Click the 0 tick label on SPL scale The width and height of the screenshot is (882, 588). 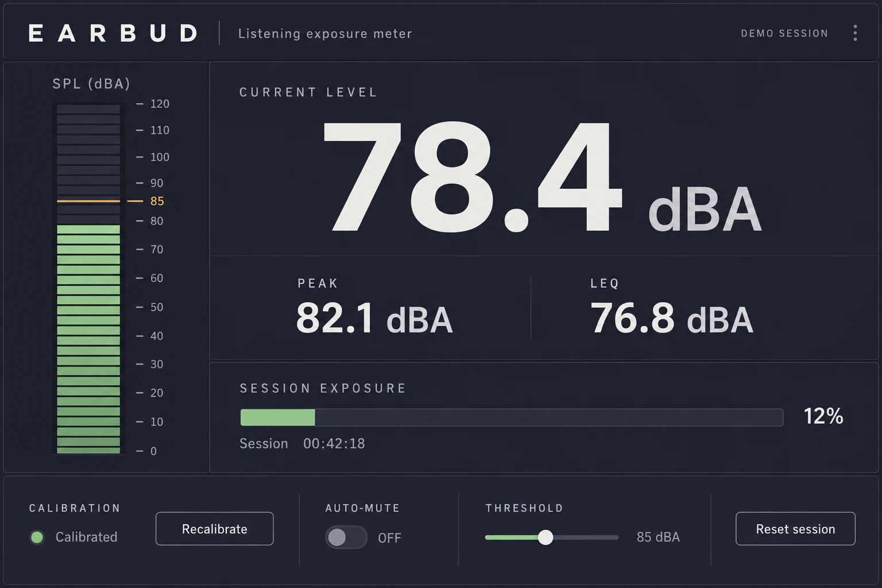(x=153, y=451)
